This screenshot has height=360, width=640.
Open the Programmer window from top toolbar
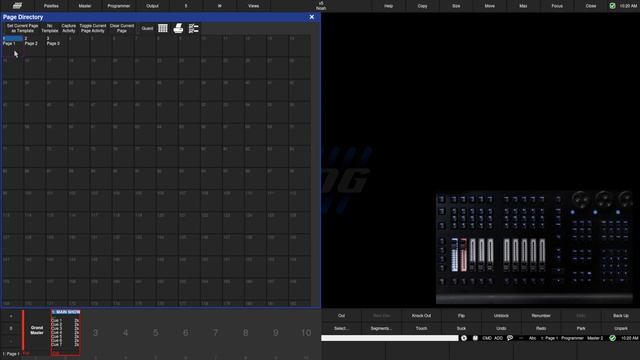point(119,6)
